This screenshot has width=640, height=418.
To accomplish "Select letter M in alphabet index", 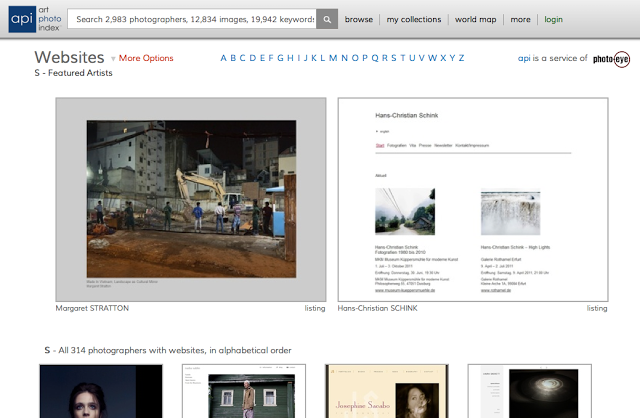I will click(332, 58).
